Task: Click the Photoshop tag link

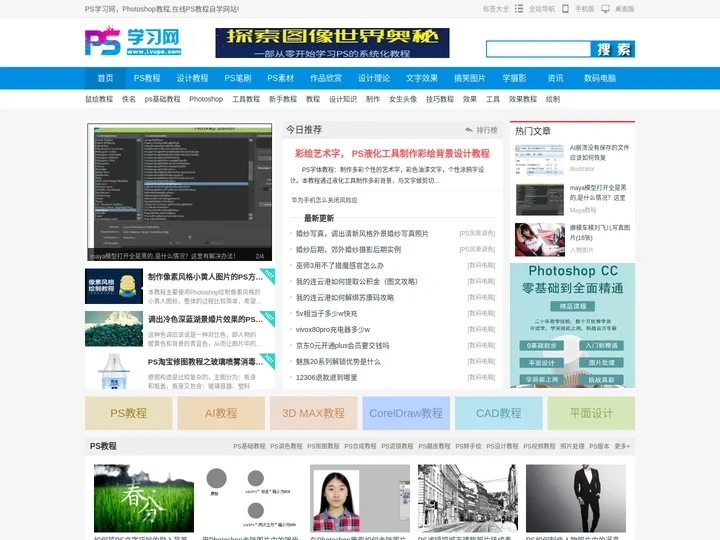Action: 206,99
